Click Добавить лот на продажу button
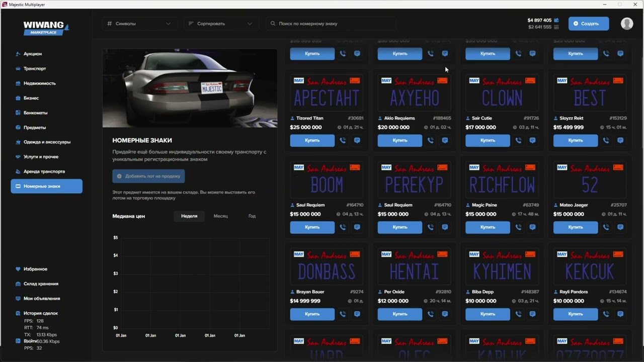The width and height of the screenshot is (644, 362). [148, 176]
